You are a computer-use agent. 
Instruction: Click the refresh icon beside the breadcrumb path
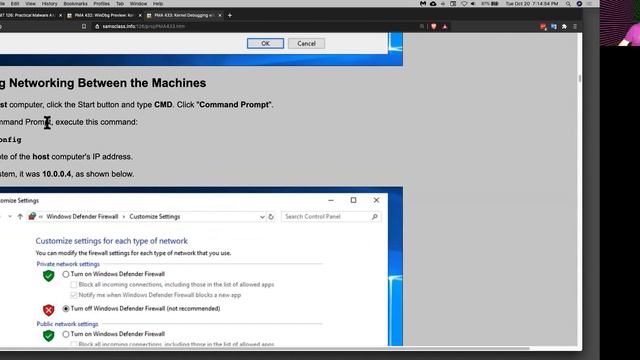click(x=271, y=217)
